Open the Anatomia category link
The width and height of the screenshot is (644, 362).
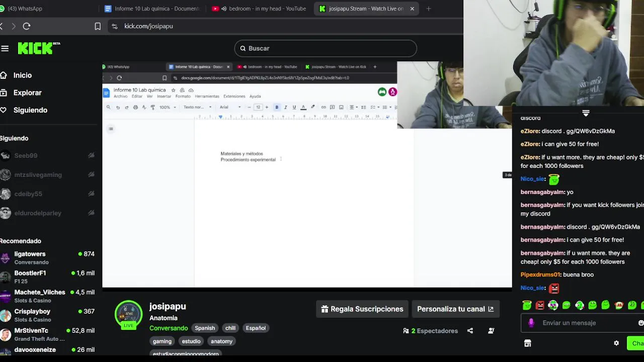tap(164, 318)
